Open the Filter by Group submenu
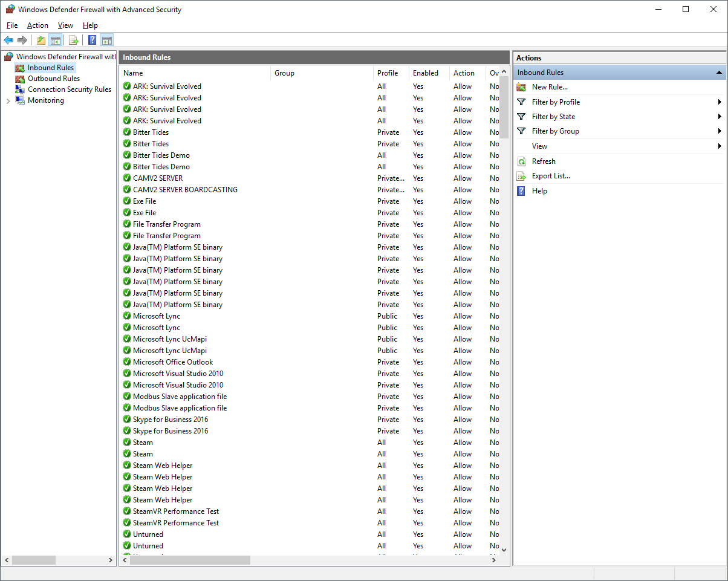The width and height of the screenshot is (728, 581). point(620,131)
